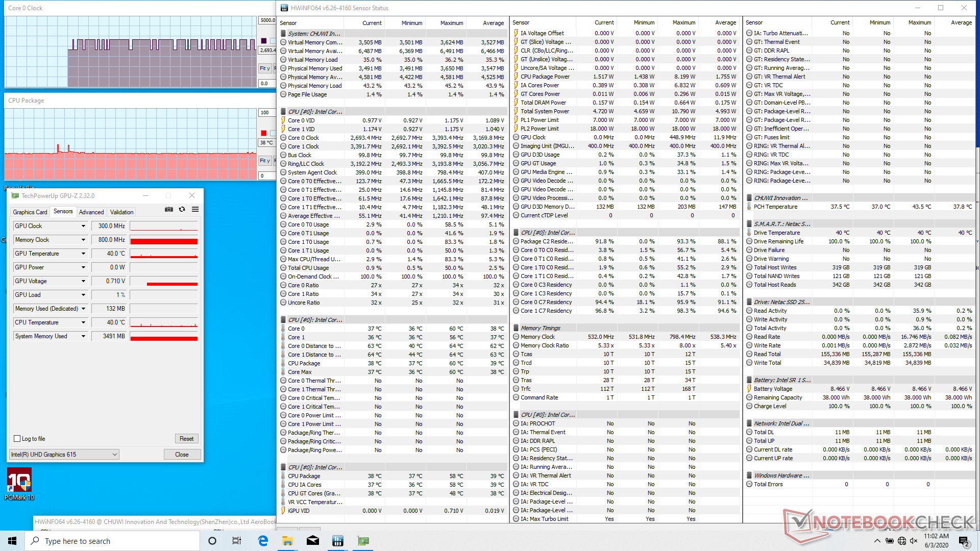Open GPU Voltage sensor dropdown
980x551 pixels.
coord(83,281)
